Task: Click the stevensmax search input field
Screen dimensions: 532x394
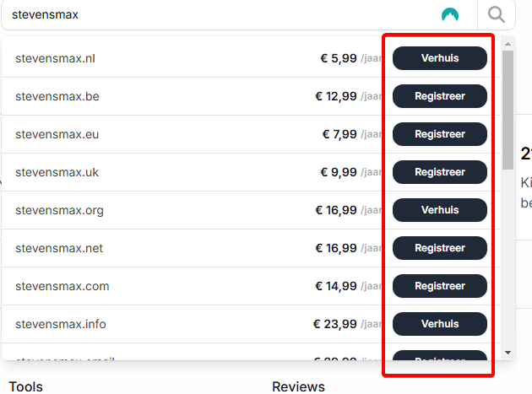Action: coord(220,14)
